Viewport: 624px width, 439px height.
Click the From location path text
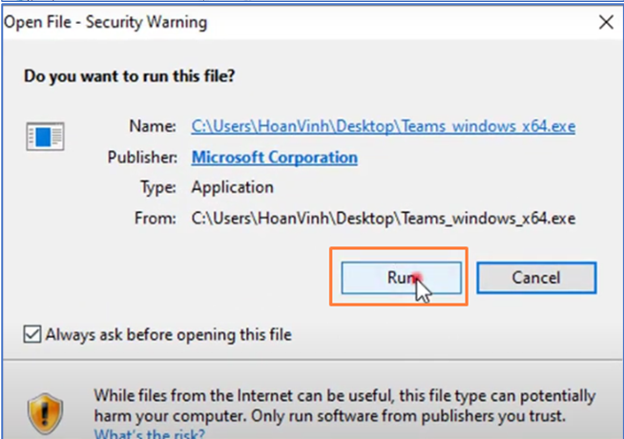pyautogui.click(x=383, y=217)
